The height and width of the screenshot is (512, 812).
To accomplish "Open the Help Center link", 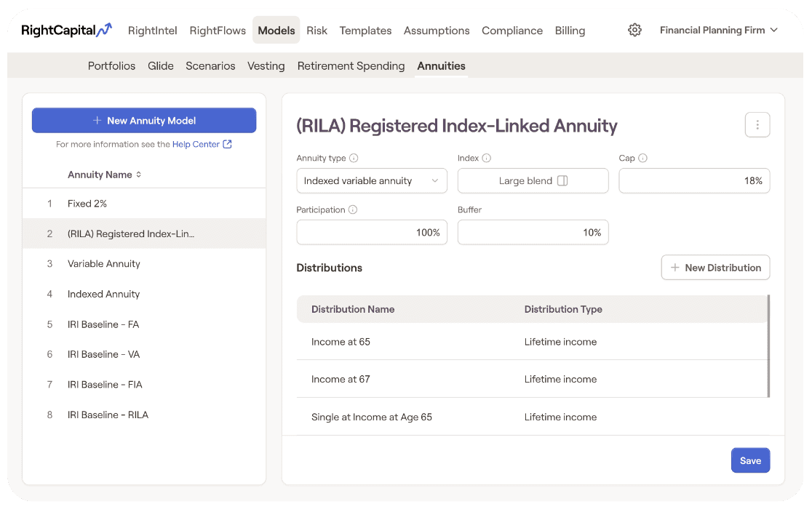I will (x=196, y=145).
